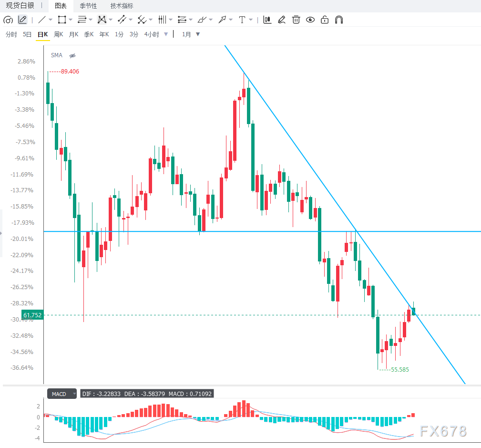Open the candlestick chart type icon

267,20
